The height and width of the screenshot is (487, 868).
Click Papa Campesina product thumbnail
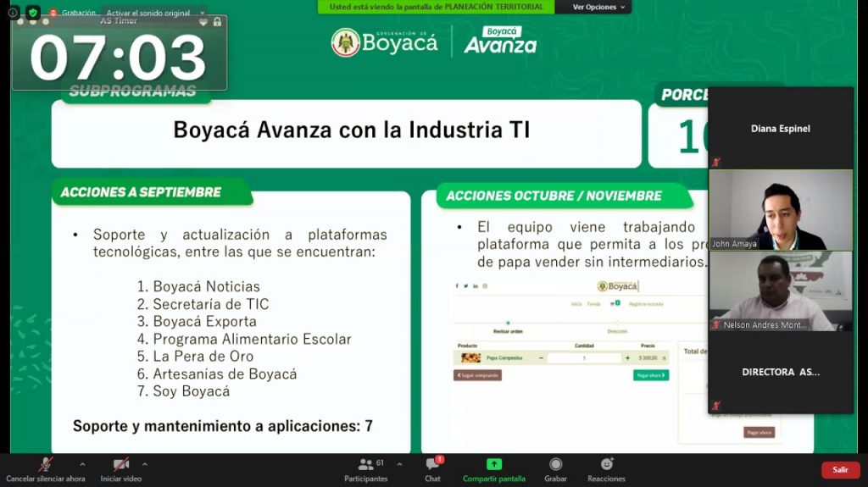click(471, 358)
